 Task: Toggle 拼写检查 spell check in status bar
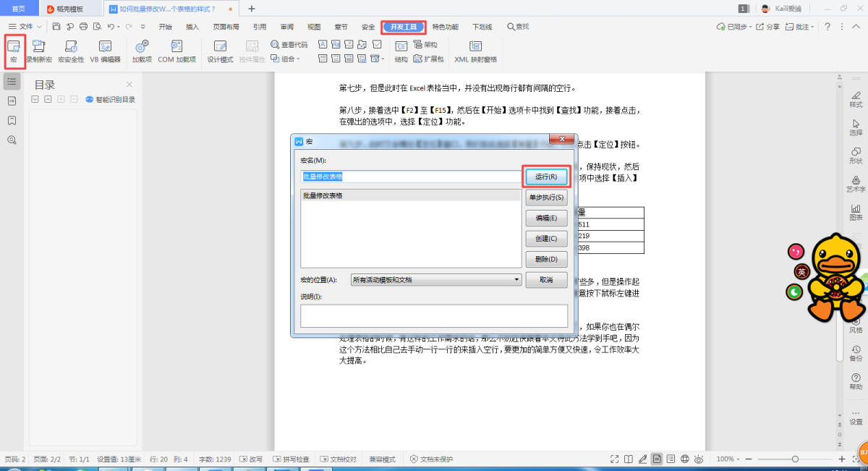[x=291, y=459]
